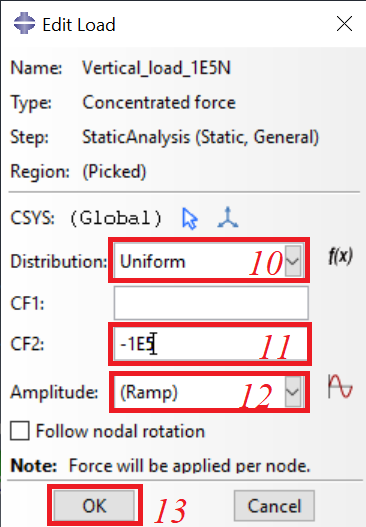Click the CSYS select arrow icon
This screenshot has height=527, width=366.
190,218
